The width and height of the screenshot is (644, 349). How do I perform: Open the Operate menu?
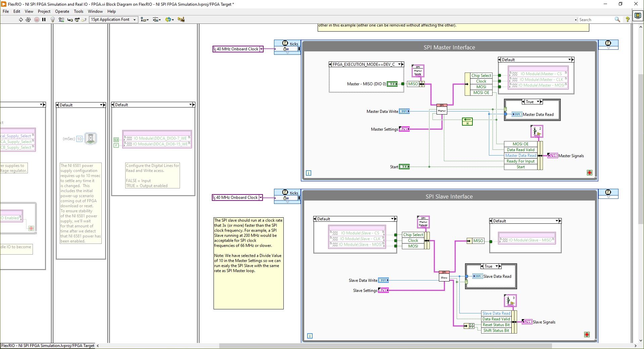click(x=62, y=11)
